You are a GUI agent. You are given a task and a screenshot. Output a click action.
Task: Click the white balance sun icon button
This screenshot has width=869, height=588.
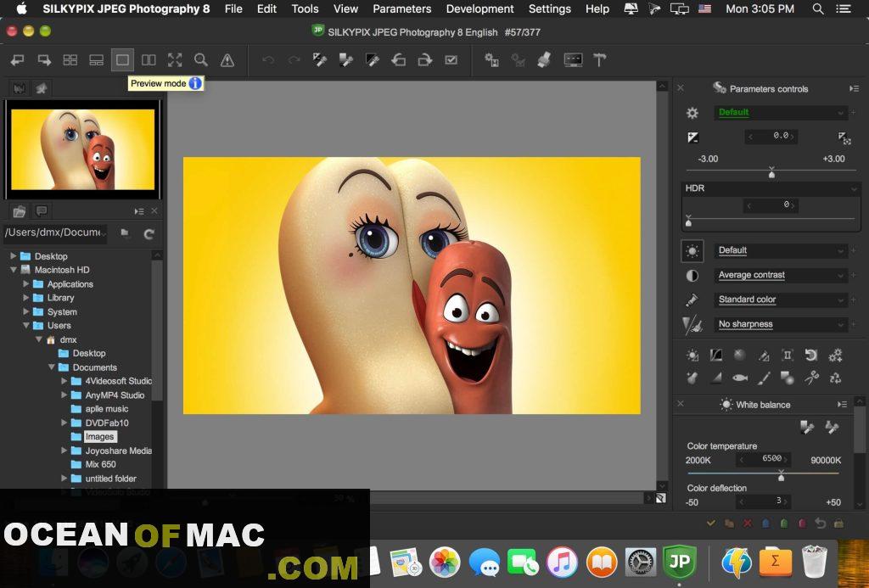pos(692,250)
